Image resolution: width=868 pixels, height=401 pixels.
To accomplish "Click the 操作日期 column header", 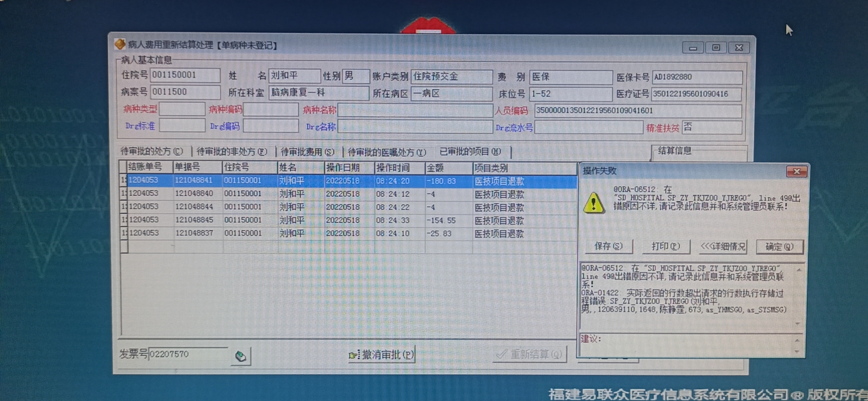I will [349, 168].
